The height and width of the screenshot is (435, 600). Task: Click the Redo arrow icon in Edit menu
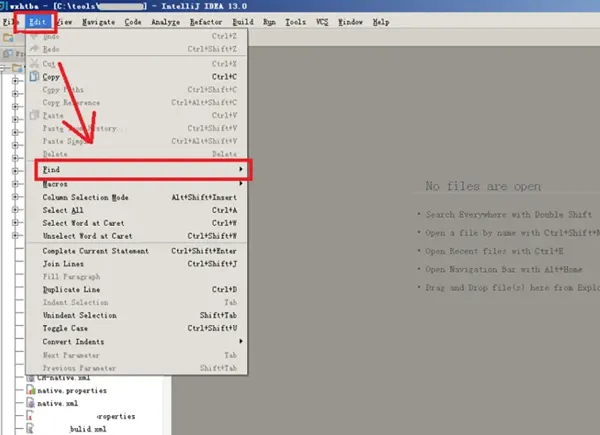(34, 48)
